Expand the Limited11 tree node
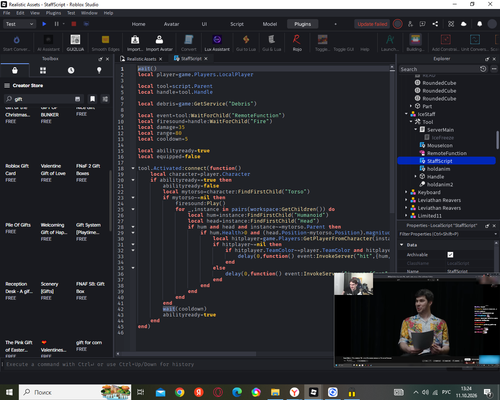This screenshot has width=500, height=400. [406, 216]
